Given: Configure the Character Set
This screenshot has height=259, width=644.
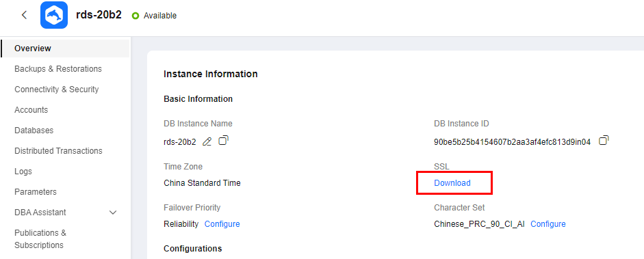Looking at the screenshot, I should point(548,224).
